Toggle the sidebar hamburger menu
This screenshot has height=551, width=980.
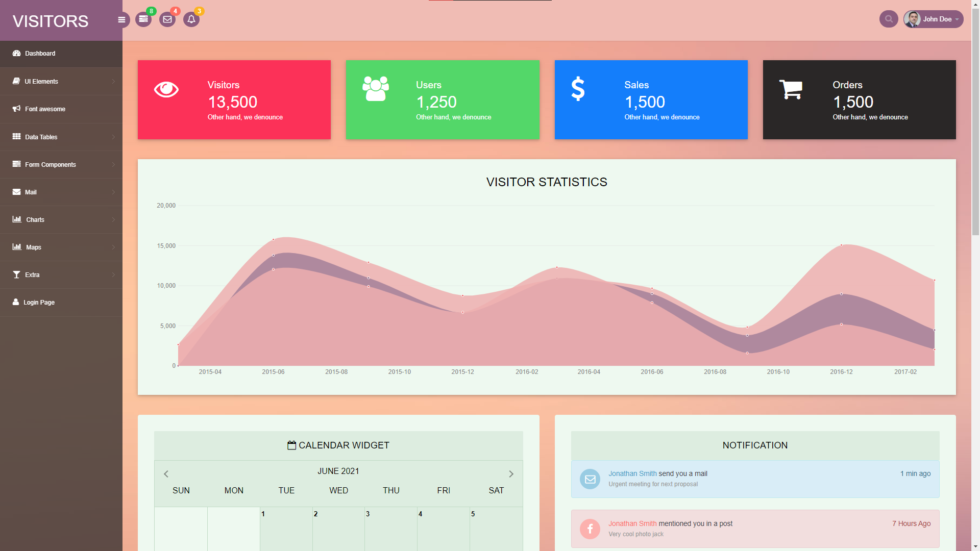click(121, 19)
